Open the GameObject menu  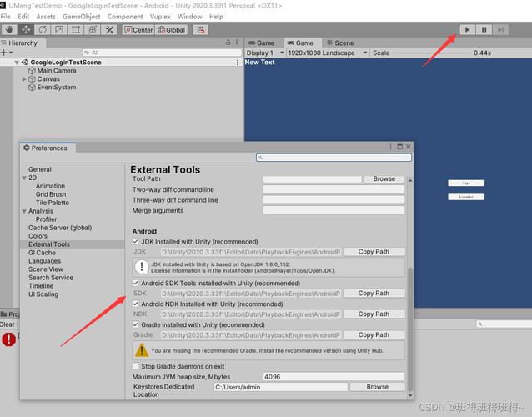tap(82, 17)
